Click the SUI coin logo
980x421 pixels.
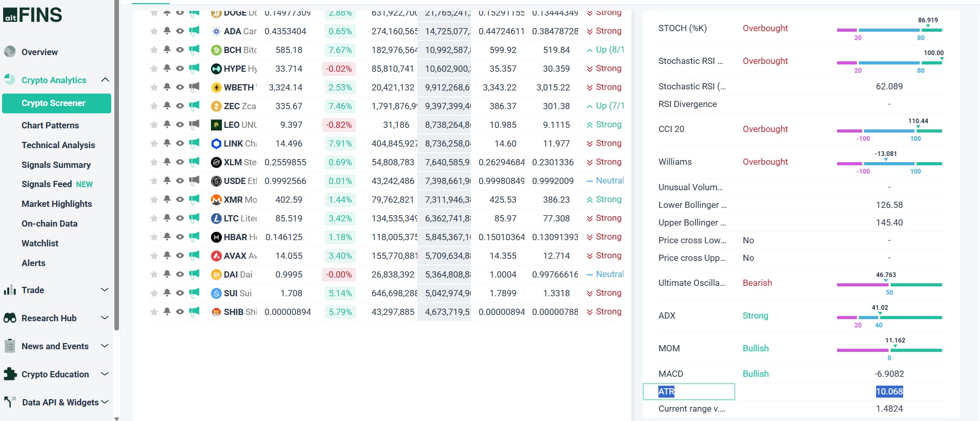point(216,293)
